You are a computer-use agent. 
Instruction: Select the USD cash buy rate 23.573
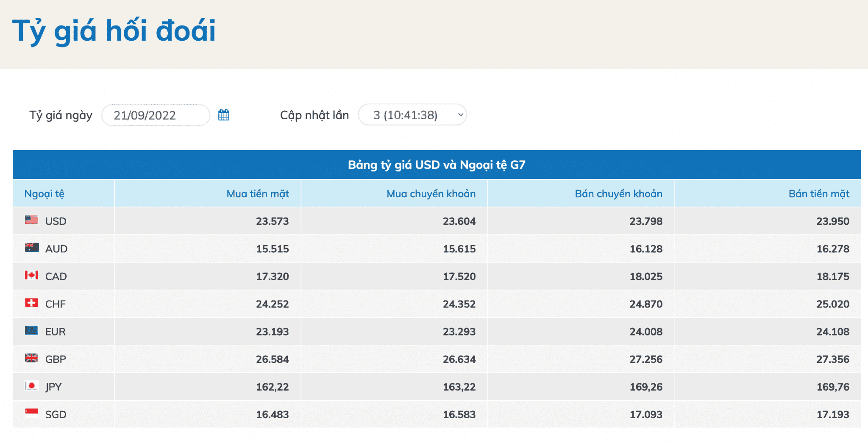272,221
